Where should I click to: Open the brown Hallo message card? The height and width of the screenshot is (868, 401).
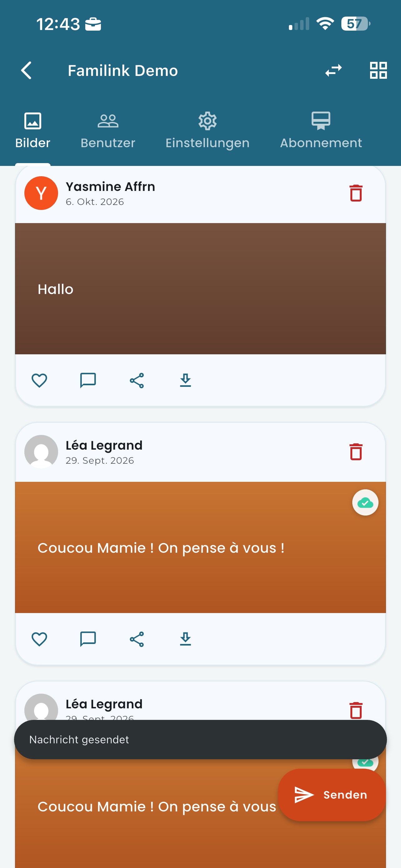pyautogui.click(x=200, y=289)
